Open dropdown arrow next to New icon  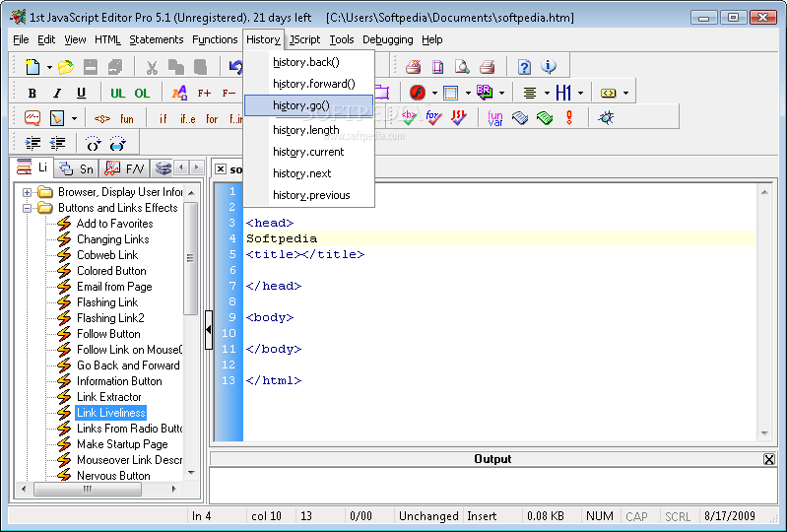click(x=49, y=67)
